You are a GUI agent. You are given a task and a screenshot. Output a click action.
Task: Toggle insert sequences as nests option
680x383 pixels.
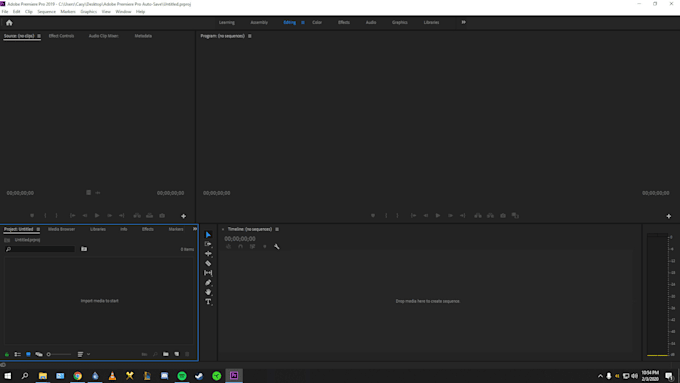229,246
